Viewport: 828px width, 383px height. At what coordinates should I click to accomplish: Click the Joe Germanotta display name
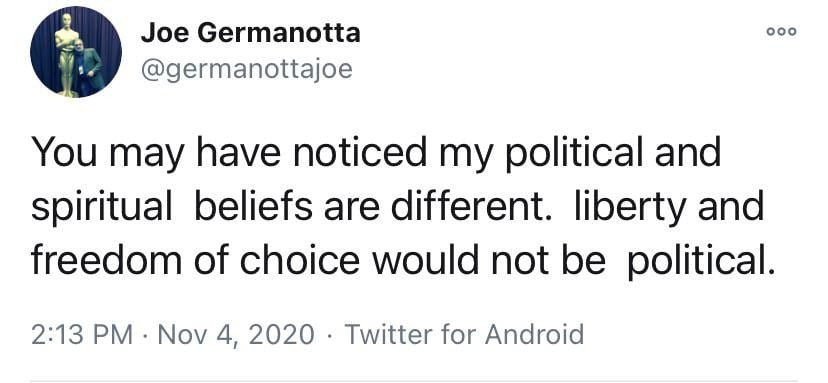[x=251, y=33]
